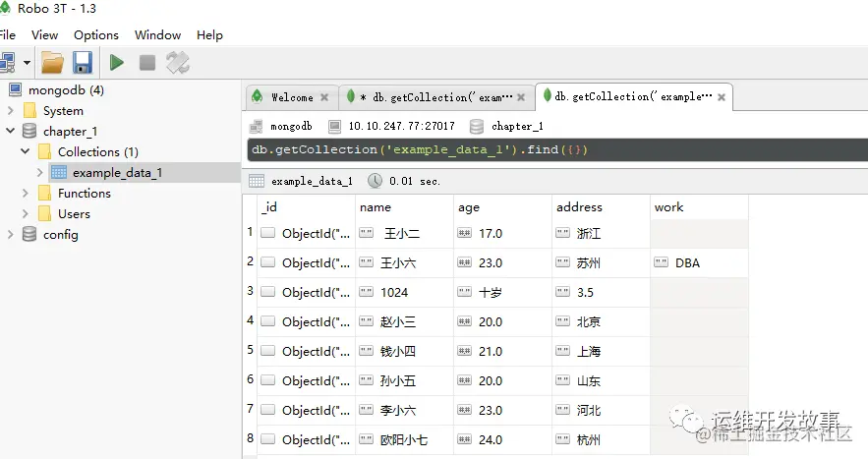
Task: Click the work column header
Action: 699,207
